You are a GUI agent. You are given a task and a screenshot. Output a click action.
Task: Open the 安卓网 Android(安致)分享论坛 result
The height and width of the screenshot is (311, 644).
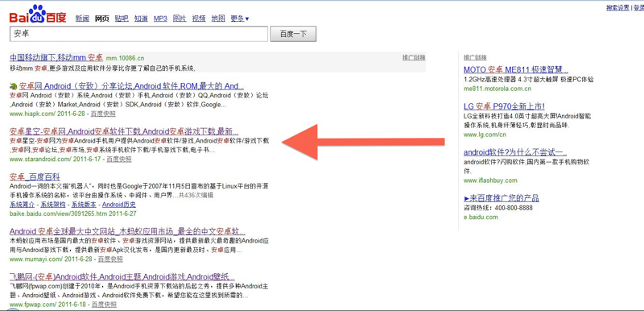click(x=131, y=86)
